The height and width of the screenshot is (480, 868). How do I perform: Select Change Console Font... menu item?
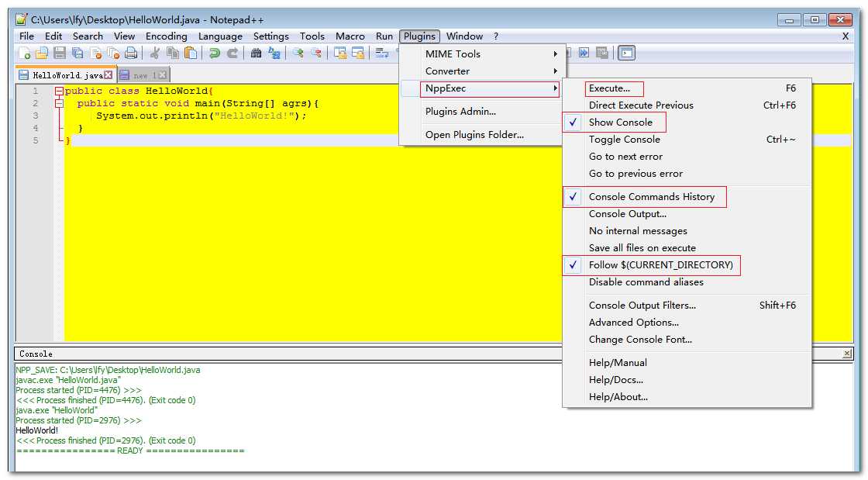tap(640, 340)
